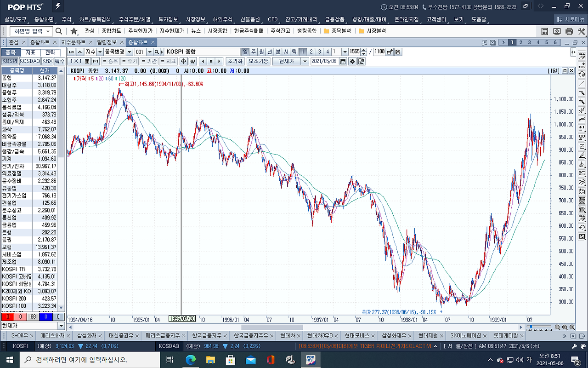Select the KOSDAQ market tab
The image size is (588, 368).
coord(29,61)
